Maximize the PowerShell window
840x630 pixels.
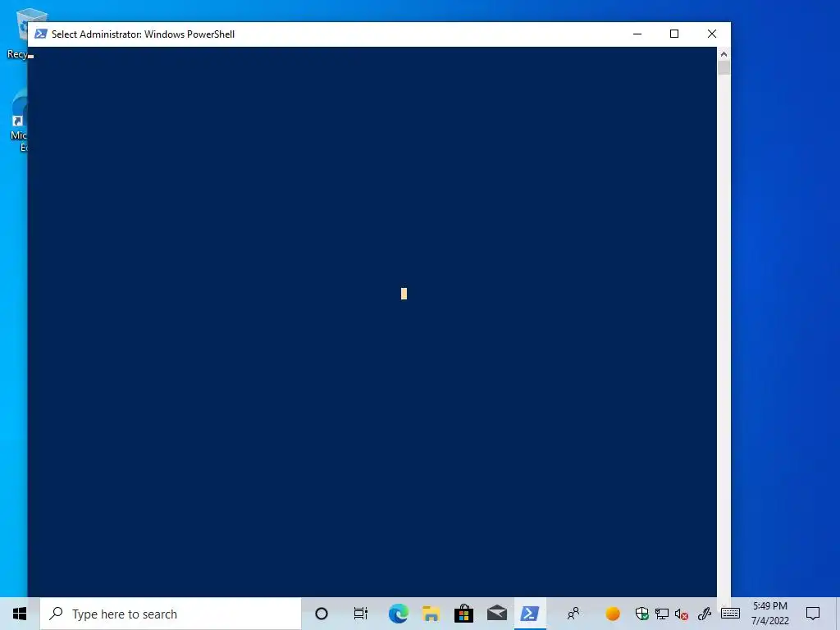point(674,34)
